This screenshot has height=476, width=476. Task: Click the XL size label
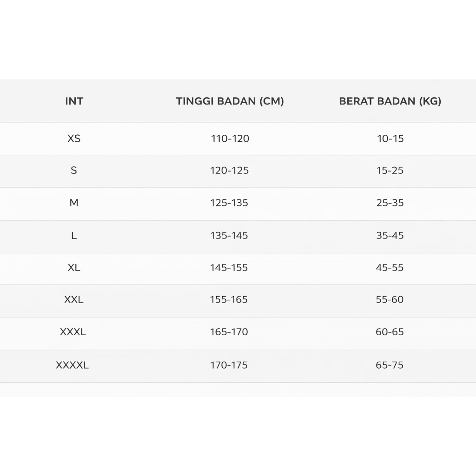74,268
